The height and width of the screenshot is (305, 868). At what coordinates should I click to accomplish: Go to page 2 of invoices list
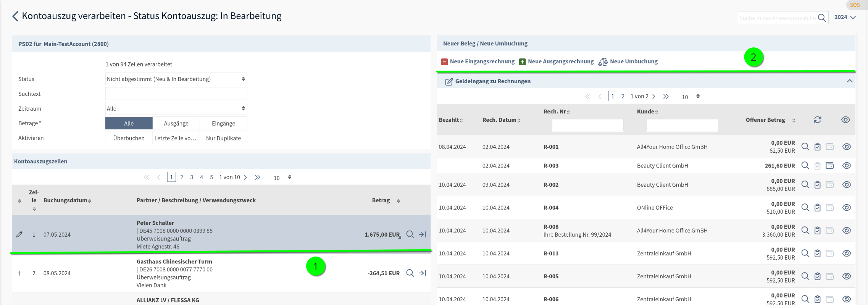[x=623, y=96]
